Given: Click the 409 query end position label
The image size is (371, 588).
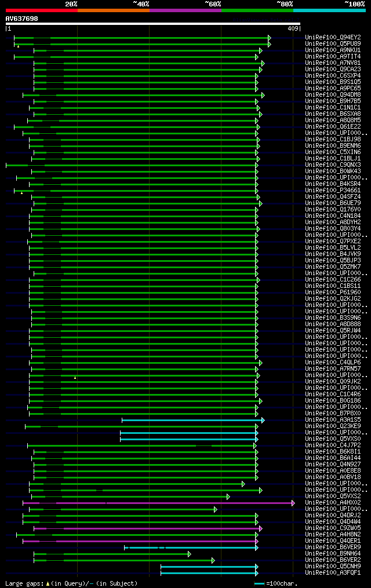Looking at the screenshot, I should click(293, 28).
